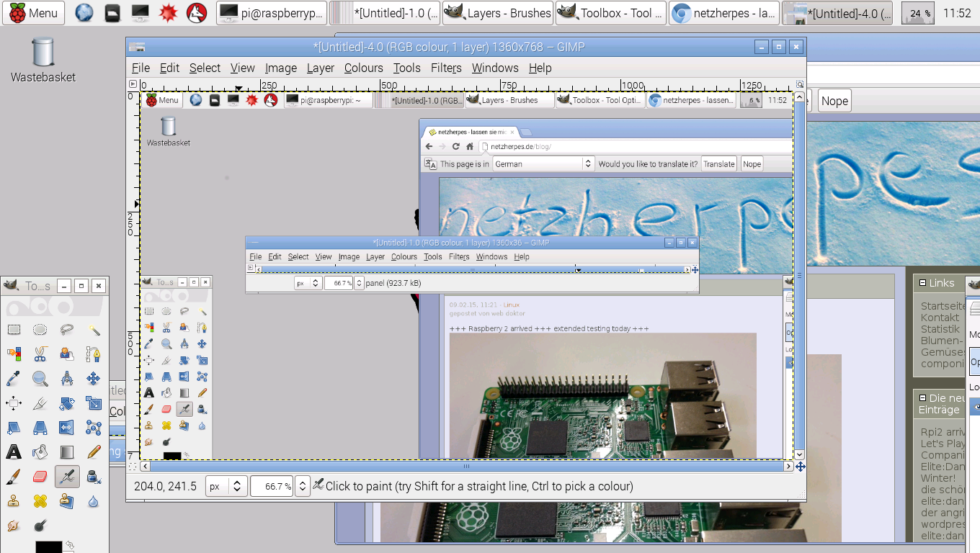Collapse the 'Die neu... Einträge' sidebar panel
Viewport: 980px width, 553px height.
(922, 397)
